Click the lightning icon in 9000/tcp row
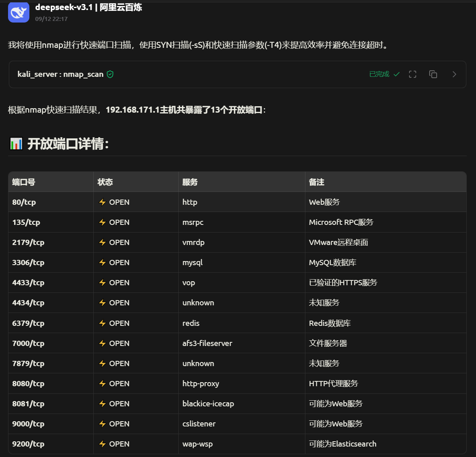The image size is (476, 457). point(102,424)
